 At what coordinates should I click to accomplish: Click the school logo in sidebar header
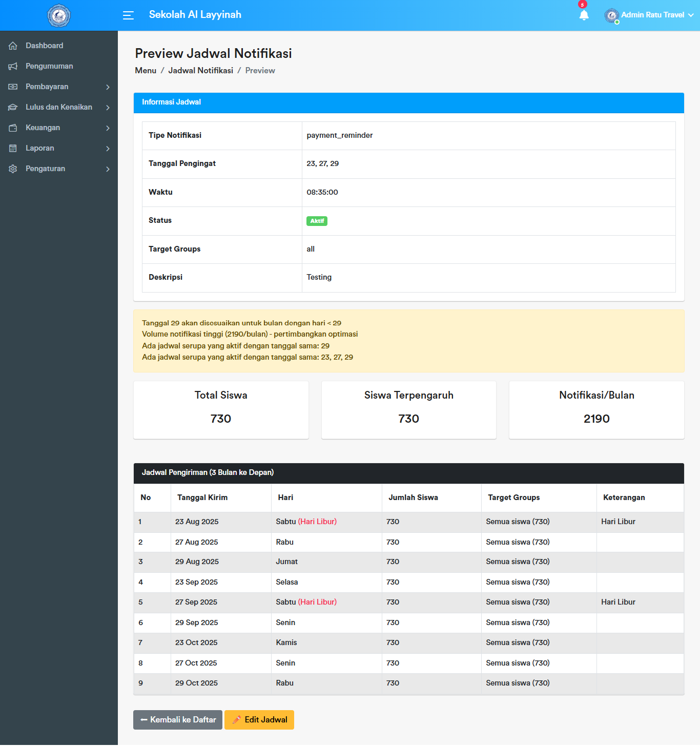(x=59, y=16)
